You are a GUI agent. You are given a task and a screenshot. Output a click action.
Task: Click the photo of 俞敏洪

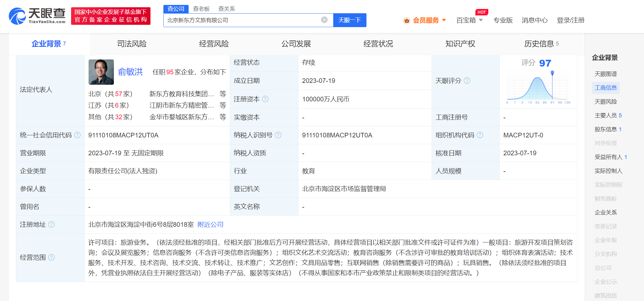101,72
